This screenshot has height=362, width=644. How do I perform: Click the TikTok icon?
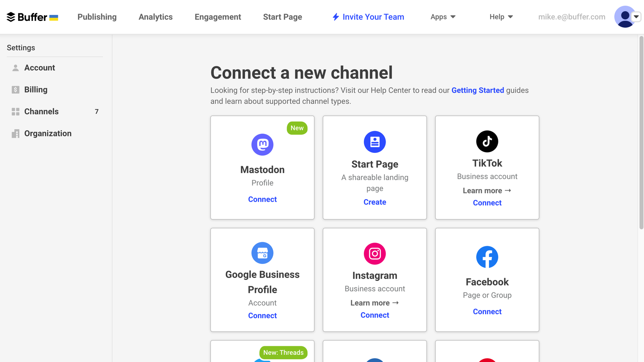click(487, 142)
